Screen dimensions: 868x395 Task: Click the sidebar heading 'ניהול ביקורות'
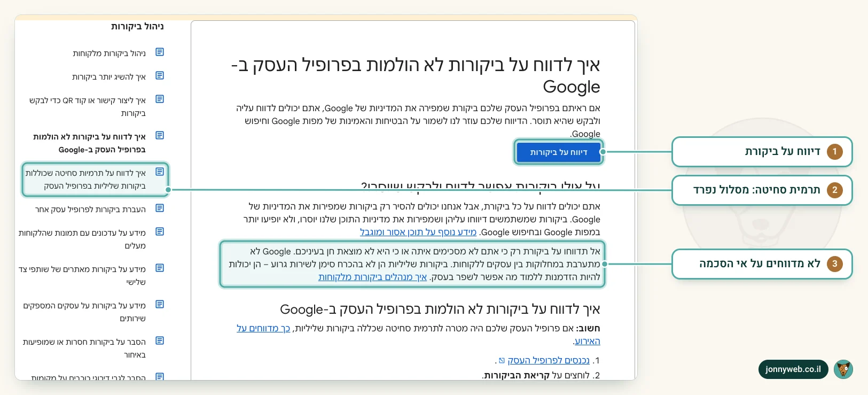point(137,26)
